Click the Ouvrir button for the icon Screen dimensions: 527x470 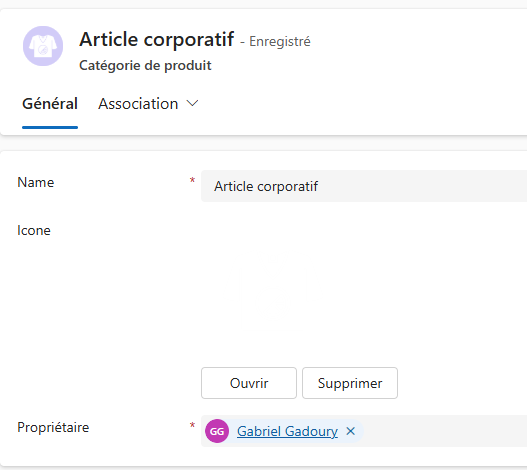tap(249, 383)
